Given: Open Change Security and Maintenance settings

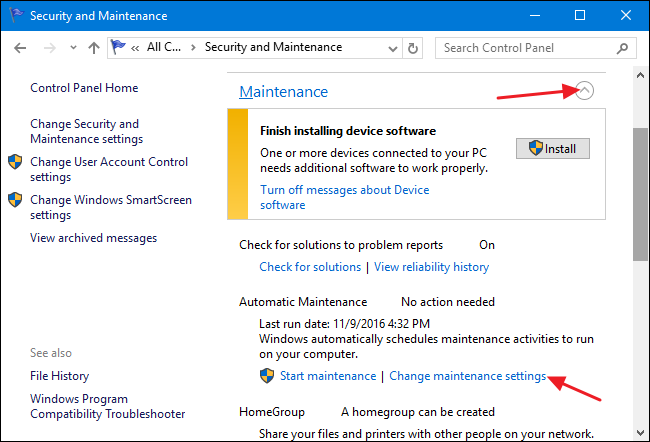Looking at the screenshot, I should (x=87, y=131).
